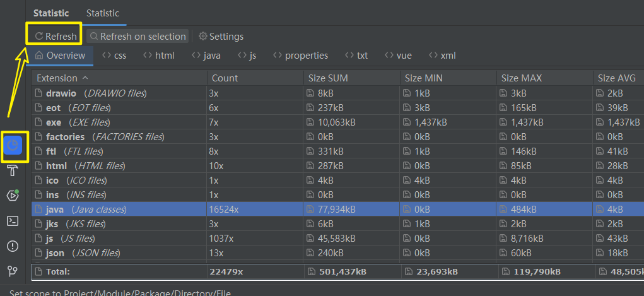Open the Terminal tool window icon

(x=13, y=220)
